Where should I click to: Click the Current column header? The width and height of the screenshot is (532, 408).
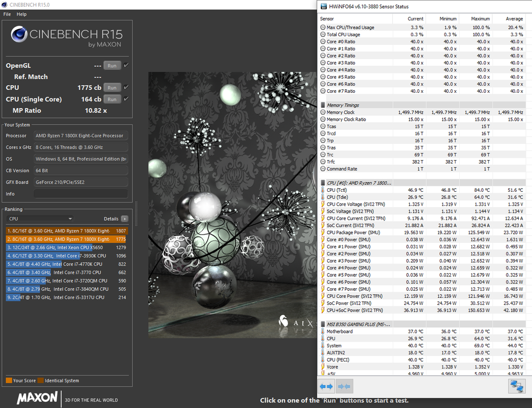tap(409, 19)
